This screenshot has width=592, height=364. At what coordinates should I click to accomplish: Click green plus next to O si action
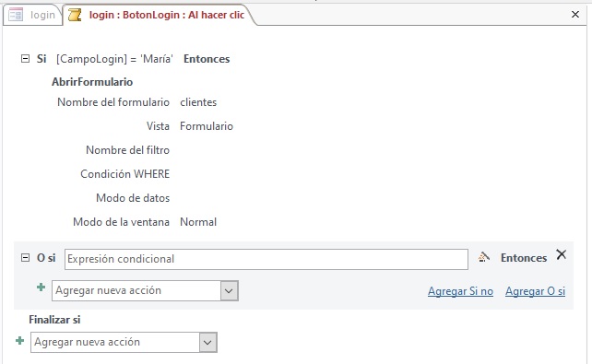click(41, 288)
